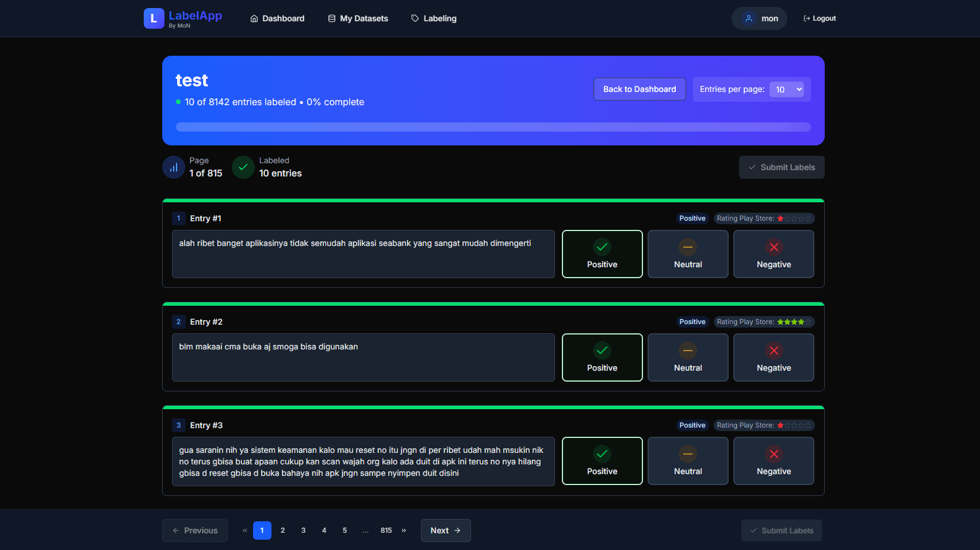This screenshot has width=980, height=550.
Task: Click the blue page statistics chart icon
Action: click(x=173, y=167)
